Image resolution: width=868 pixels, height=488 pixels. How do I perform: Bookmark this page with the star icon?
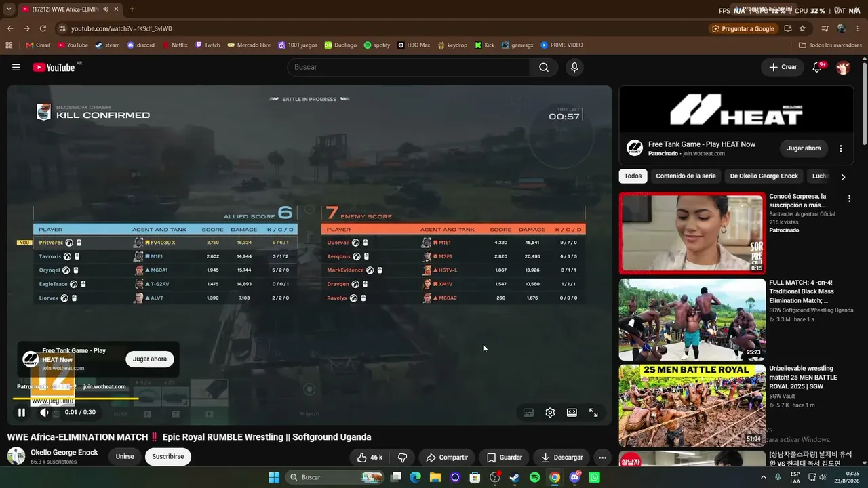coord(802,28)
